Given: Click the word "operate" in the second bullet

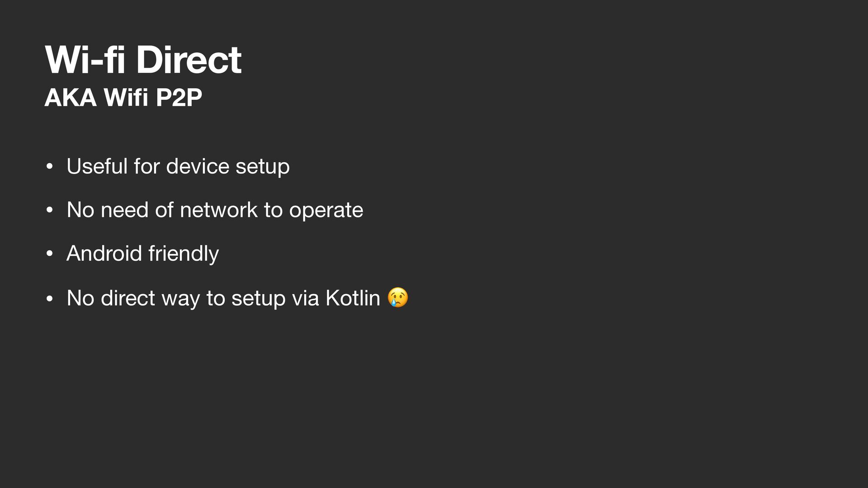Looking at the screenshot, I should (x=326, y=211).
